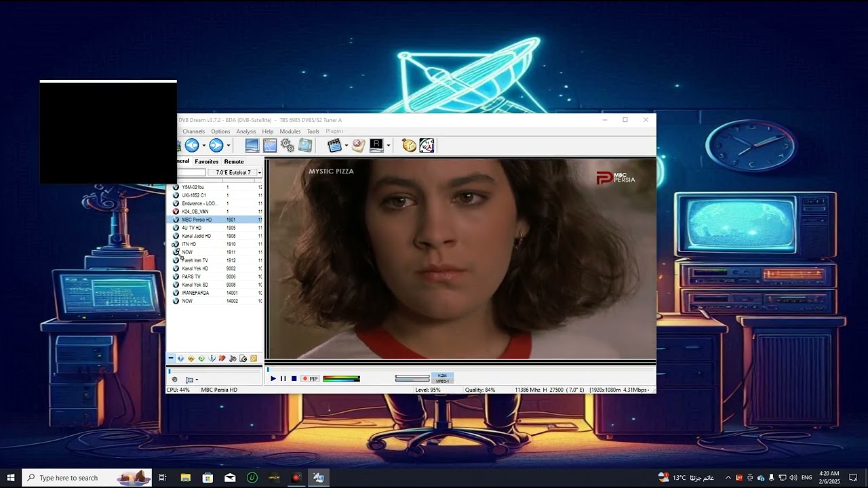Select the Kanal Yek HD channel
The image size is (868, 488).
coord(214,268)
